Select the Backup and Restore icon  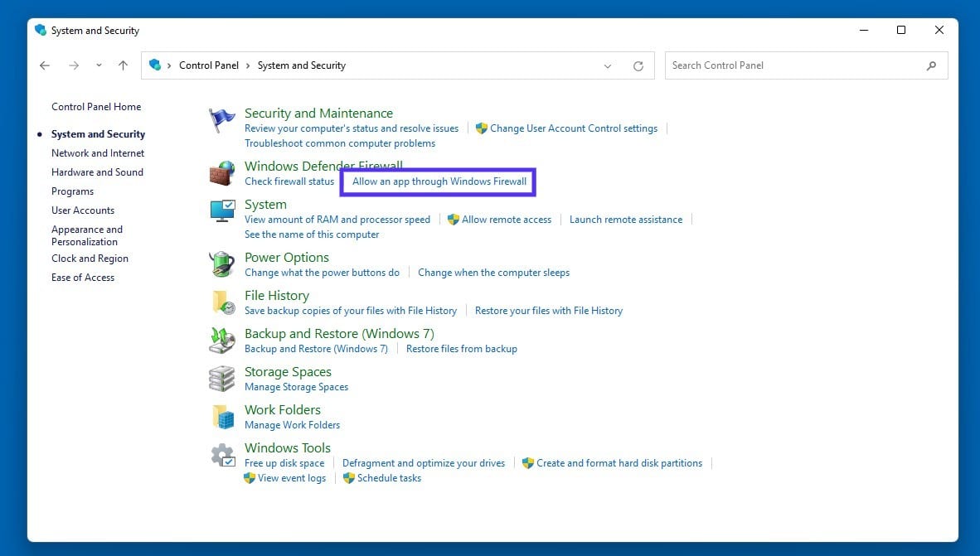221,340
